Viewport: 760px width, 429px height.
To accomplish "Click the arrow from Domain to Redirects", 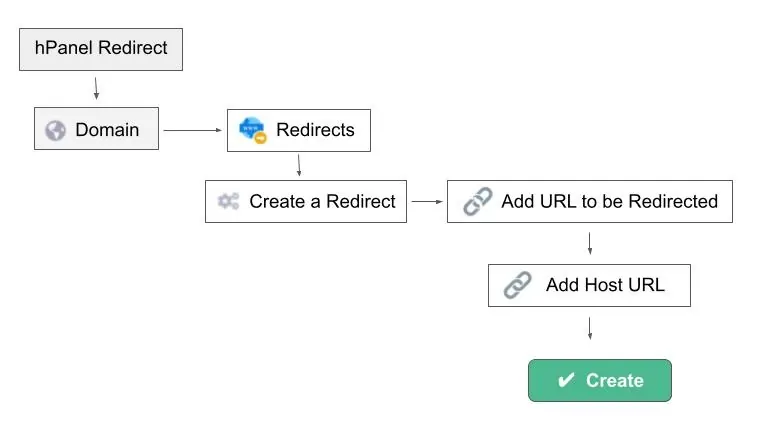I will [192, 130].
